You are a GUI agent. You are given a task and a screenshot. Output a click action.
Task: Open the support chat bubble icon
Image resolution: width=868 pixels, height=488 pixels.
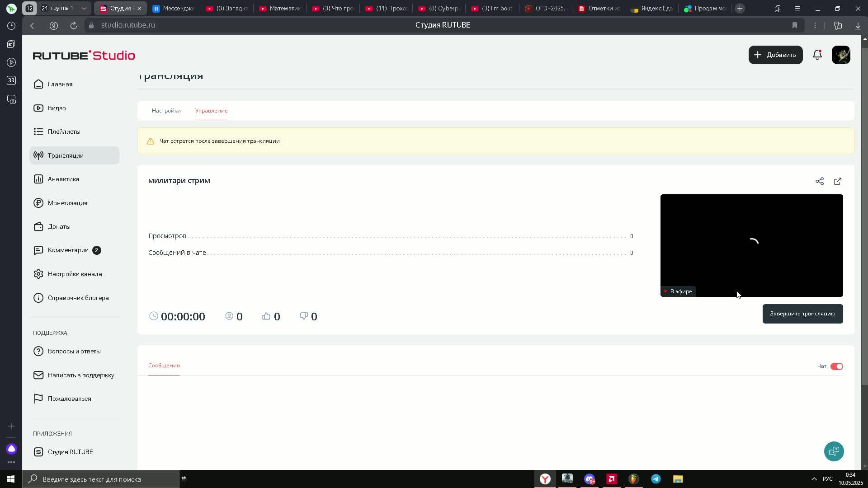point(834,451)
